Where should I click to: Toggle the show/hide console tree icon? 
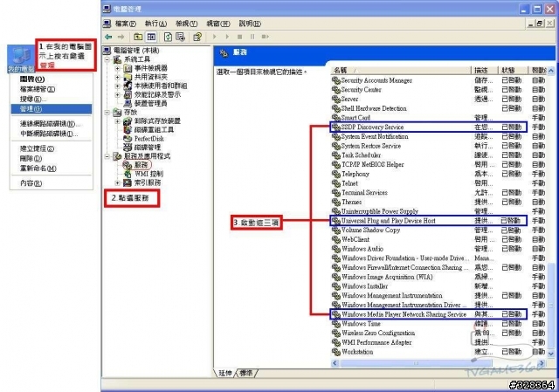click(151, 37)
